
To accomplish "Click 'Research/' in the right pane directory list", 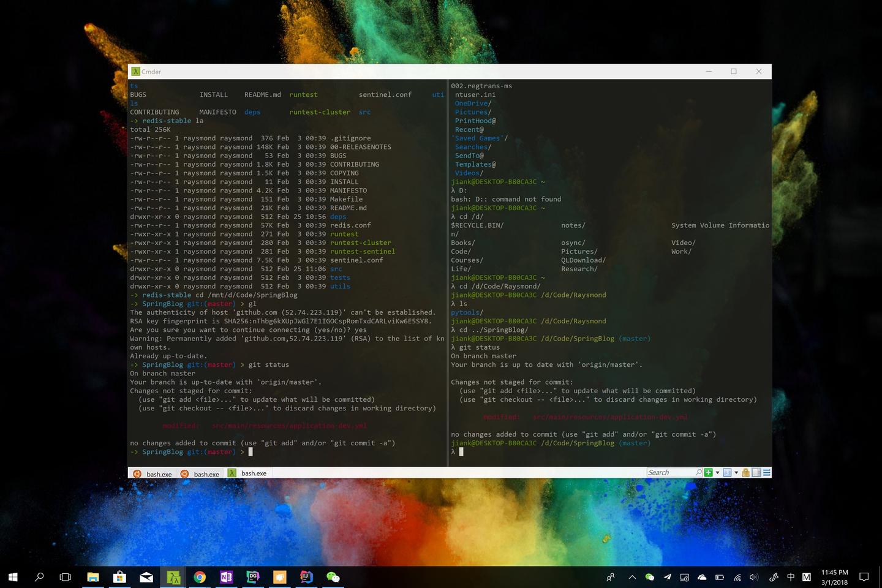I will 579,269.
